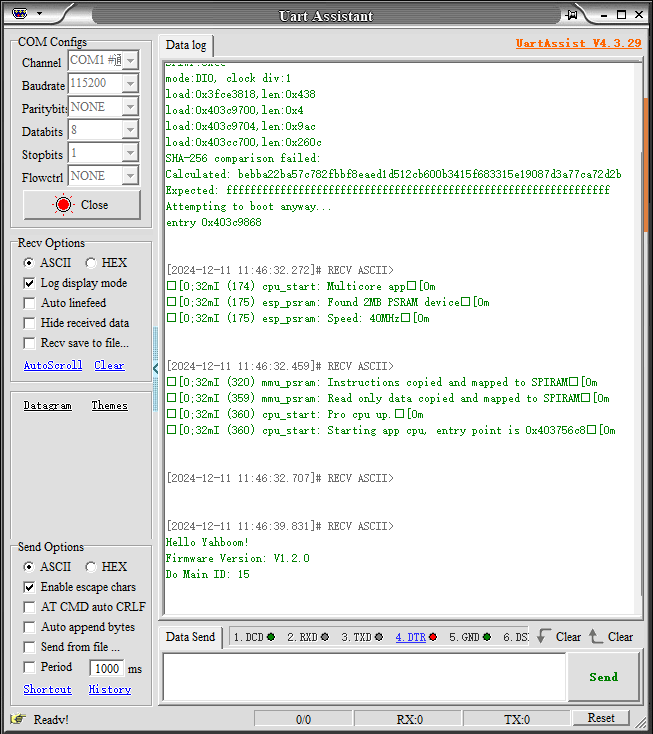
Task: Click the down-arrow Clear receive icon
Action: 544,636
